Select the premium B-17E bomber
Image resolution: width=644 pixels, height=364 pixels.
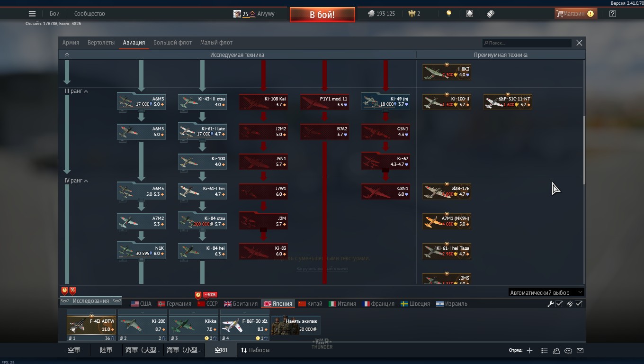coord(447,191)
